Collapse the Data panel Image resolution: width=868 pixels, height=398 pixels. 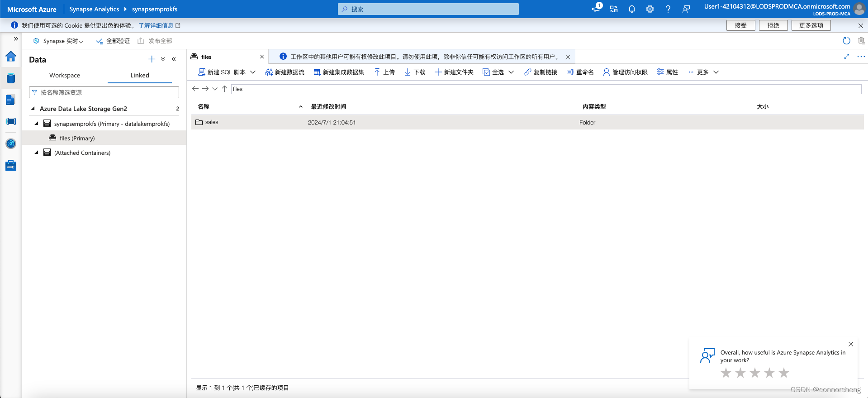click(x=174, y=59)
